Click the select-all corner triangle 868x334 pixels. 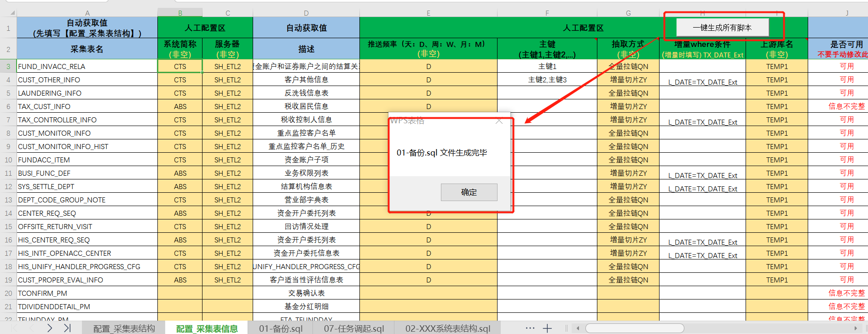pos(12,13)
